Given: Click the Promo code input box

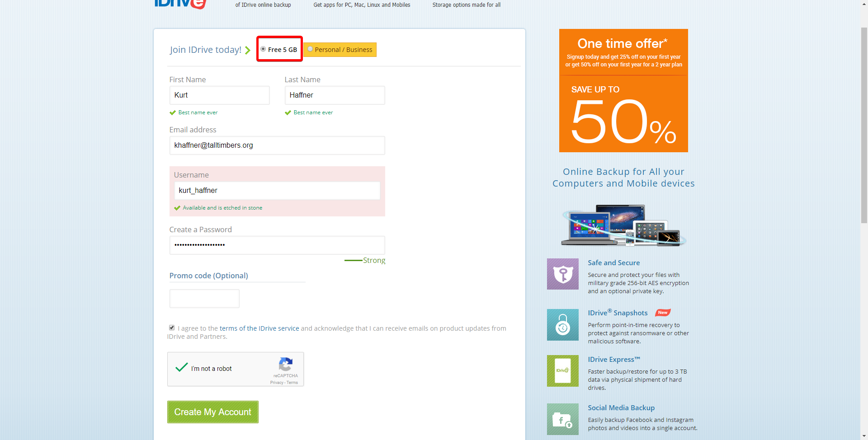Looking at the screenshot, I should tap(204, 299).
